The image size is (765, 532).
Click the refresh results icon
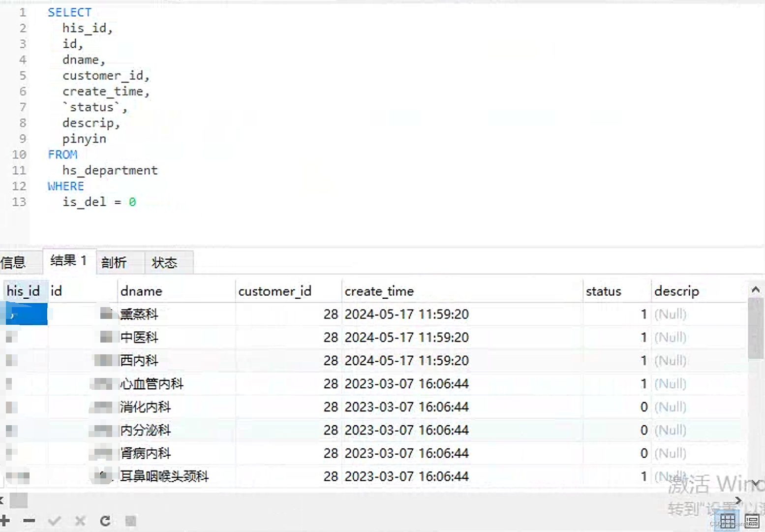[105, 520]
